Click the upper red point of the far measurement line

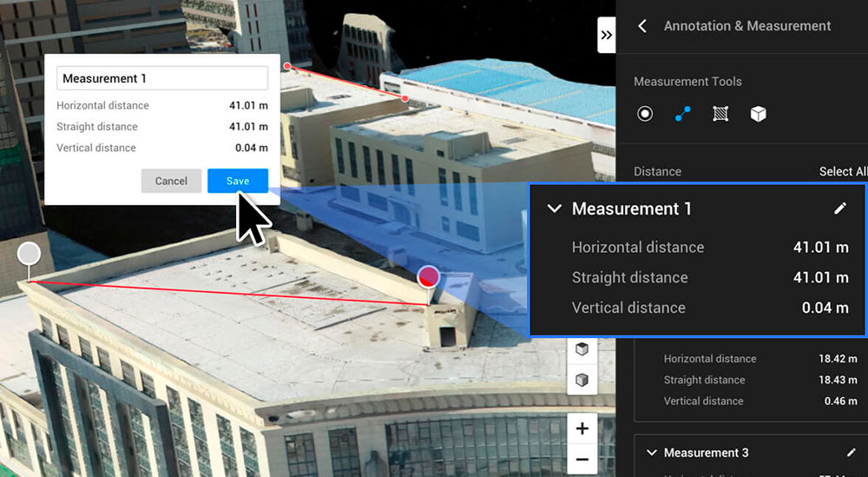pyautogui.click(x=286, y=67)
